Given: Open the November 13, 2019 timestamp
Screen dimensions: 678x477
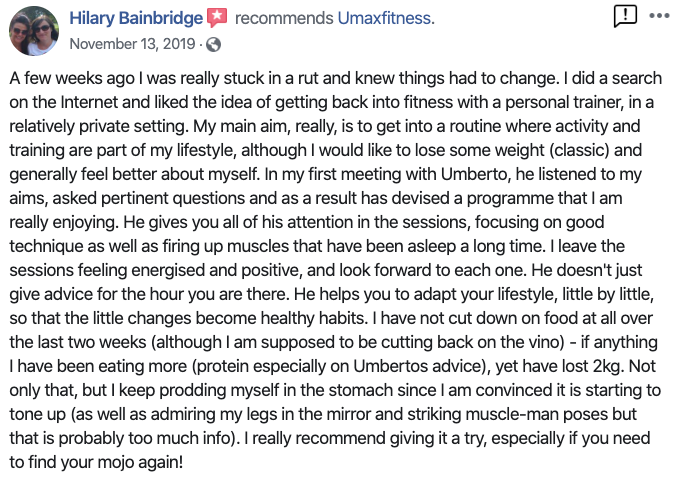Looking at the screenshot, I should [133, 44].
